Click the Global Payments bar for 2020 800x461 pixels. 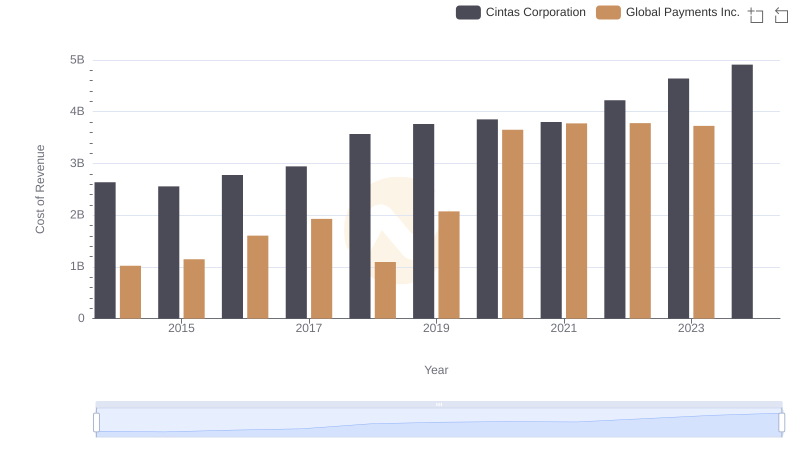tap(513, 224)
